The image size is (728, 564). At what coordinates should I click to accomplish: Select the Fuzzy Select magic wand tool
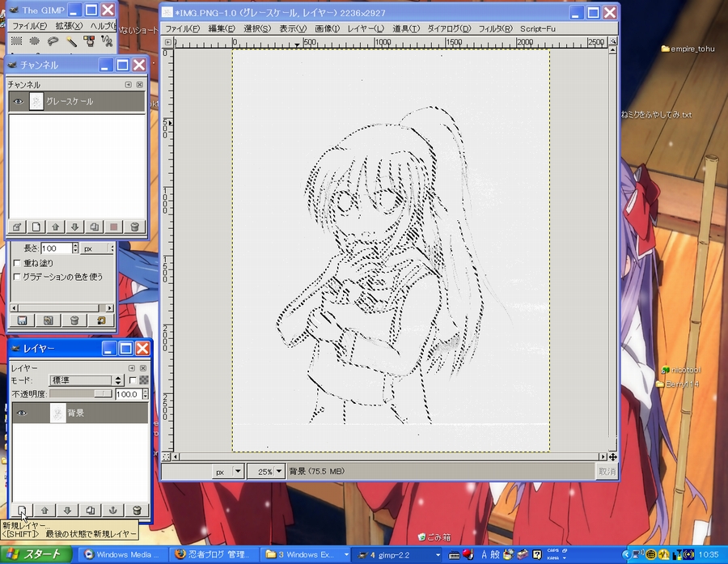pyautogui.click(x=71, y=41)
